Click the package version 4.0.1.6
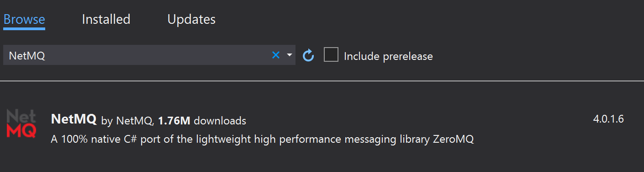Image resolution: width=644 pixels, height=172 pixels. [608, 119]
